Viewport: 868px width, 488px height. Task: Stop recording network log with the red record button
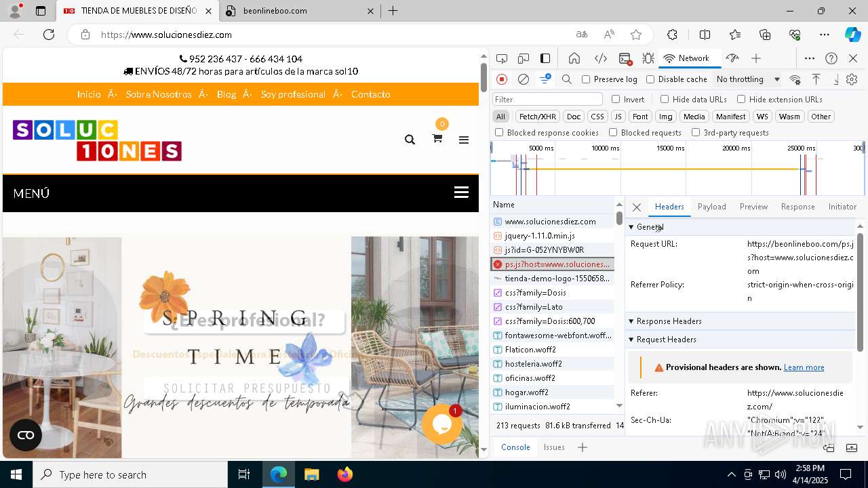coord(502,79)
